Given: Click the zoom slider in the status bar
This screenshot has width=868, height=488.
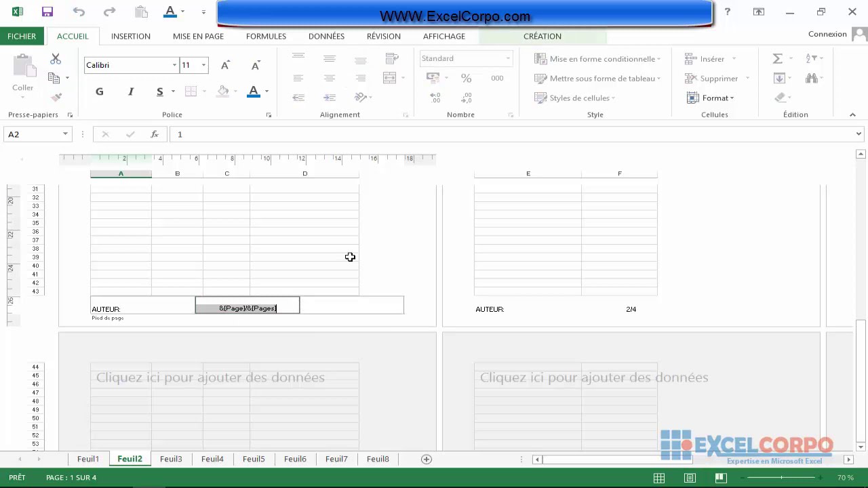Looking at the screenshot, I should [782, 478].
